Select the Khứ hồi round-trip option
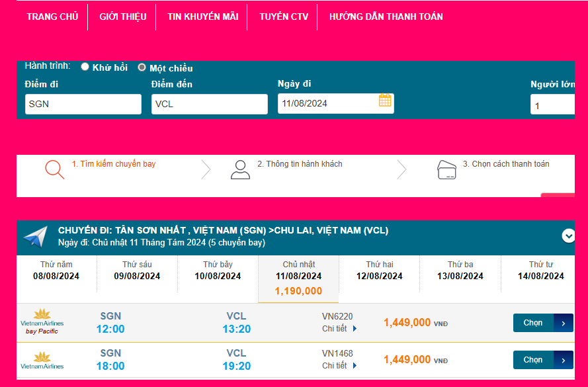Viewport: 588px width, 387px height. (85, 67)
